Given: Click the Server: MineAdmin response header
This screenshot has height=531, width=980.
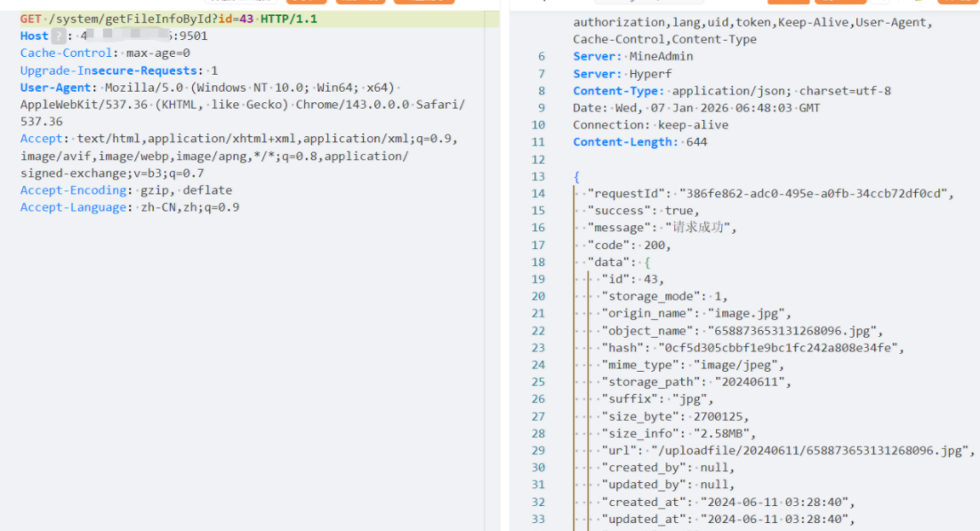Looking at the screenshot, I should 633,57.
